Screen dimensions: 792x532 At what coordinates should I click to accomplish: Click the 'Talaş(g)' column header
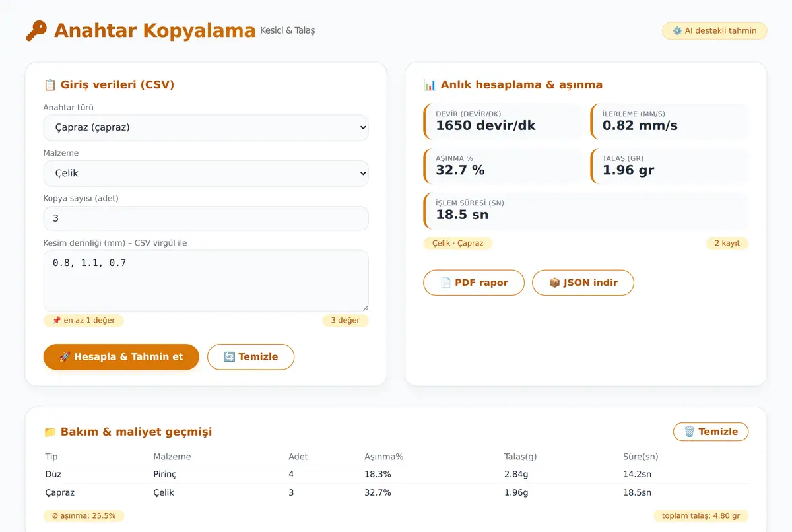521,457
